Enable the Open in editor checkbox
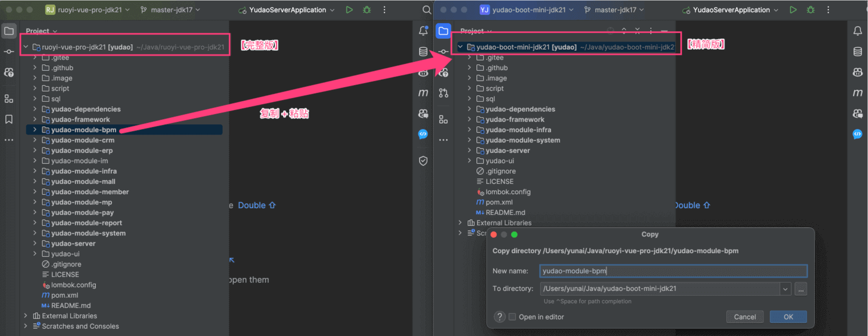Viewport: 868px width, 336px height. point(512,317)
